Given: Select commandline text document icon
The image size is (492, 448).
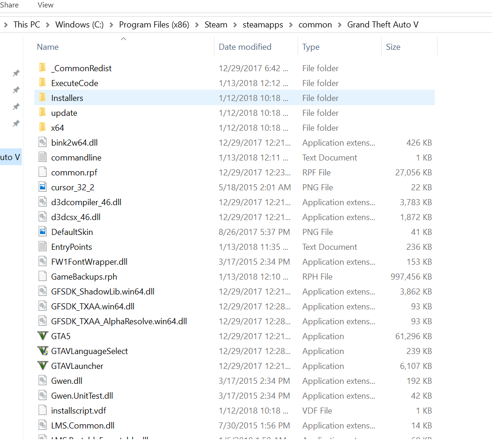Looking at the screenshot, I should pos(43,157).
